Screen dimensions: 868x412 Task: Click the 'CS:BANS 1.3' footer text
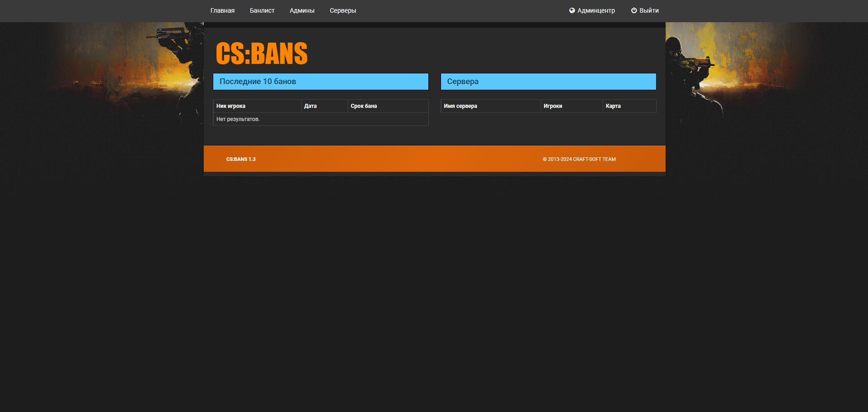[241, 159]
